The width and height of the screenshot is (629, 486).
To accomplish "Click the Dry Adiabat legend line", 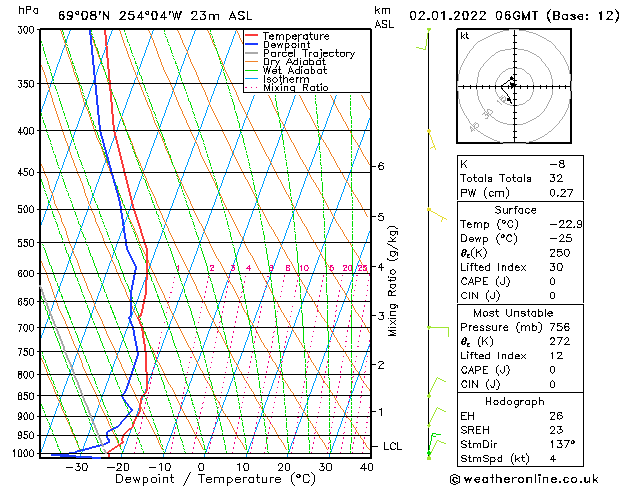I will click(x=251, y=62).
